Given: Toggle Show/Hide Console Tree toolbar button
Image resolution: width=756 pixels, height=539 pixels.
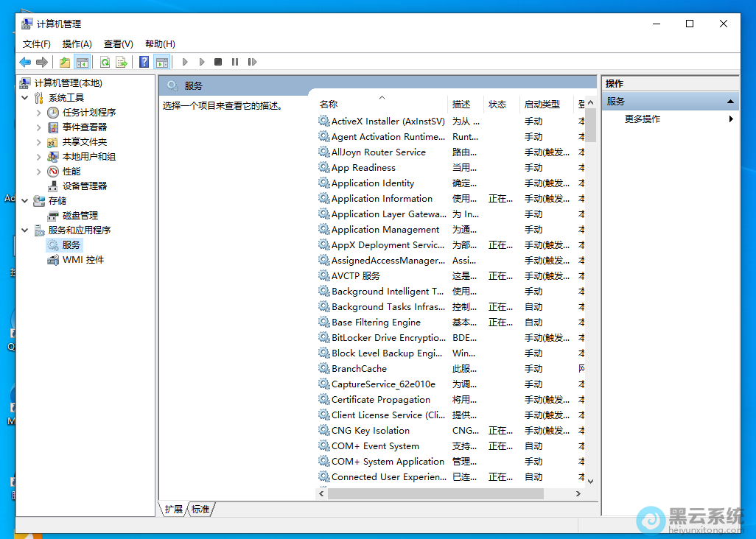Looking at the screenshot, I should click(x=82, y=63).
